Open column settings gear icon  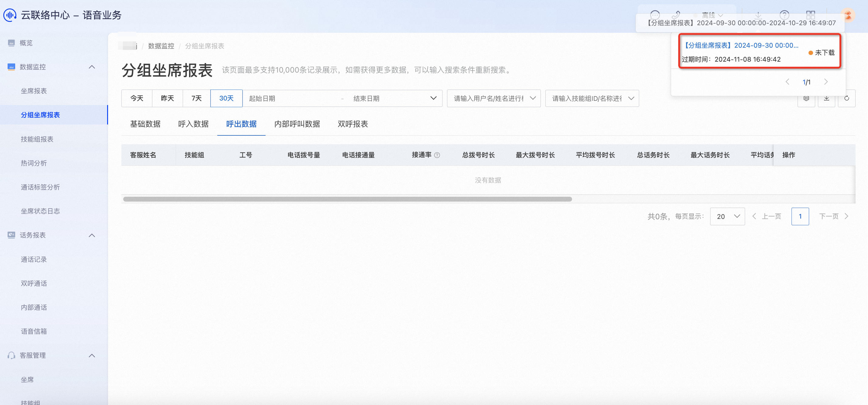[806, 98]
